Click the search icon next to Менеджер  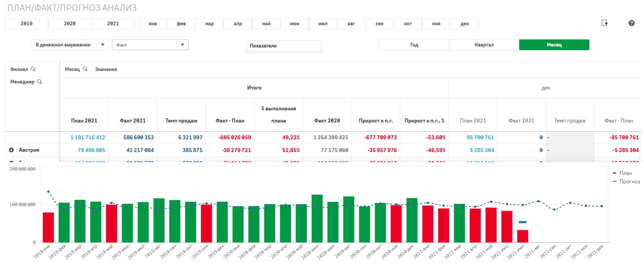point(39,82)
